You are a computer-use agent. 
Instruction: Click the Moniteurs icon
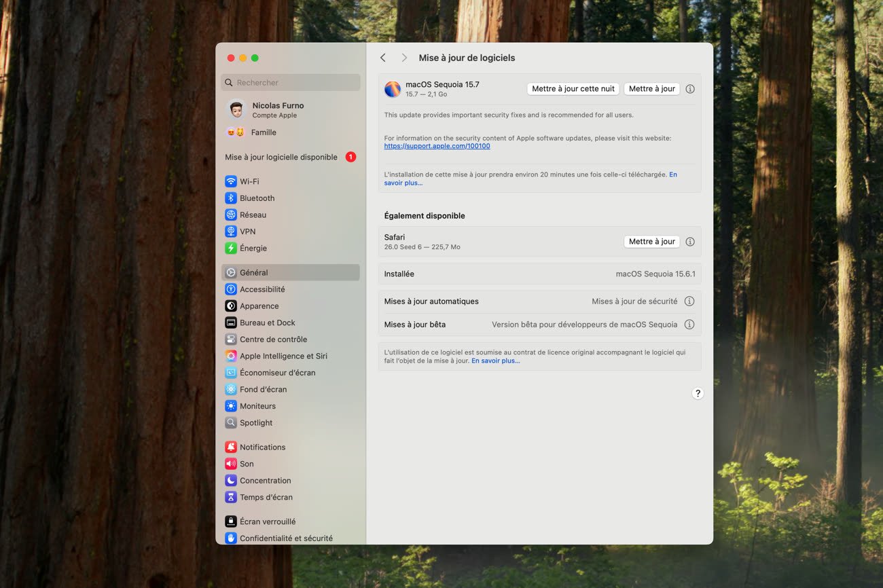tap(231, 406)
